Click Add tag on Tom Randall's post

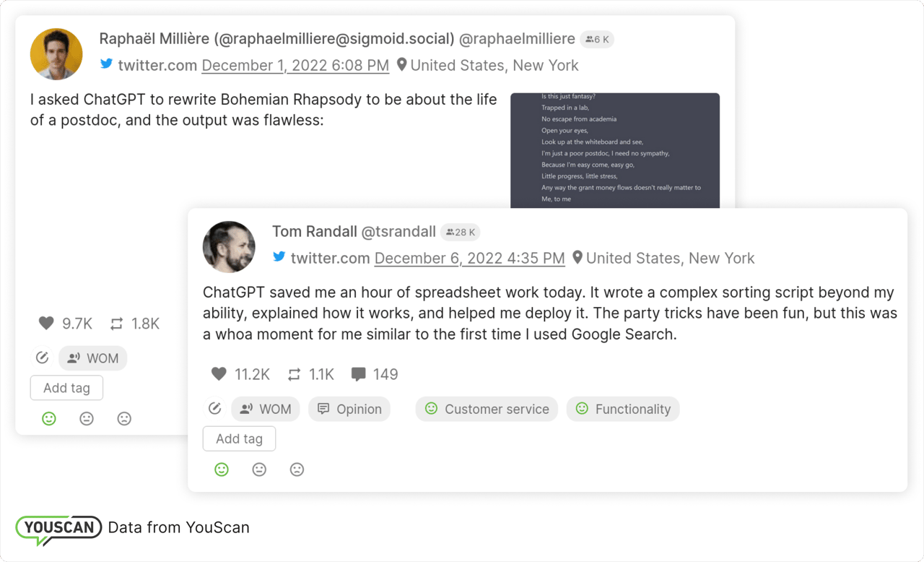[x=239, y=438]
